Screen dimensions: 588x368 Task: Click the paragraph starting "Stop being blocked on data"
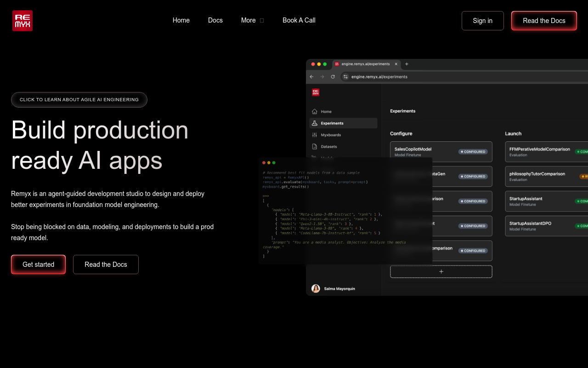112,232
